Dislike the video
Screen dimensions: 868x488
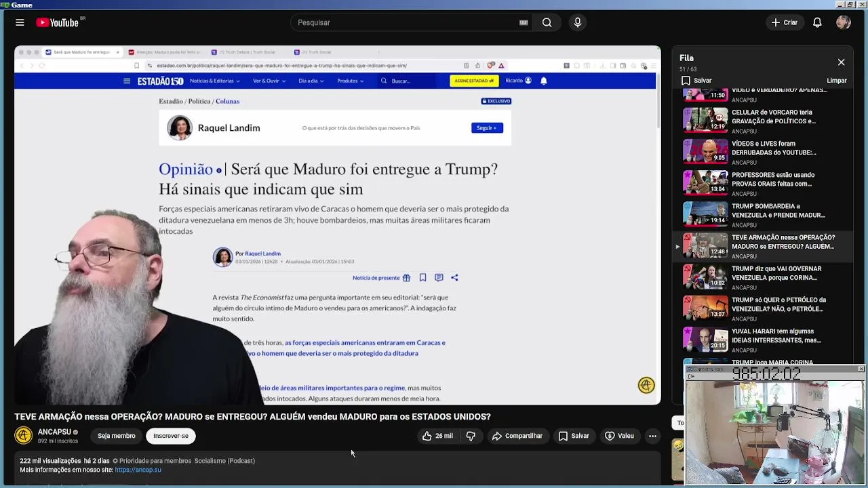471,436
